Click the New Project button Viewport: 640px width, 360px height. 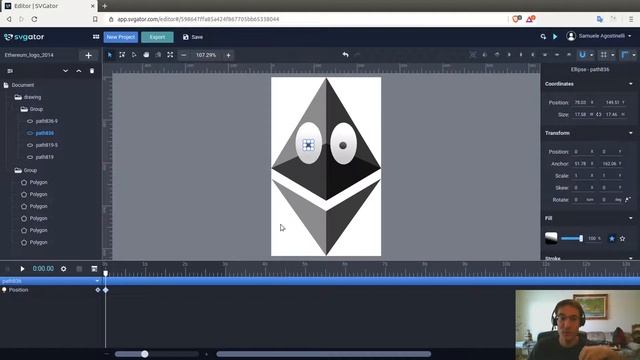[x=120, y=37]
